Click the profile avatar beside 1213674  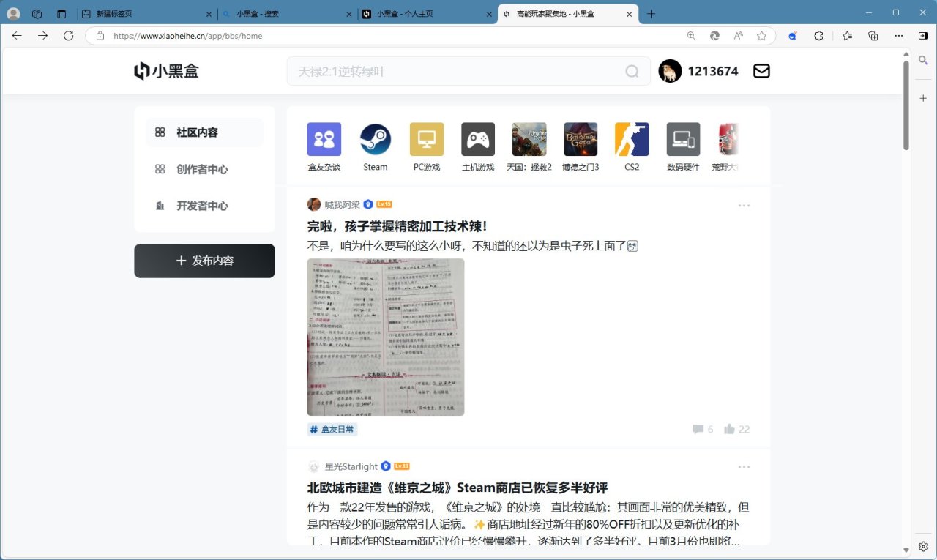tap(670, 71)
